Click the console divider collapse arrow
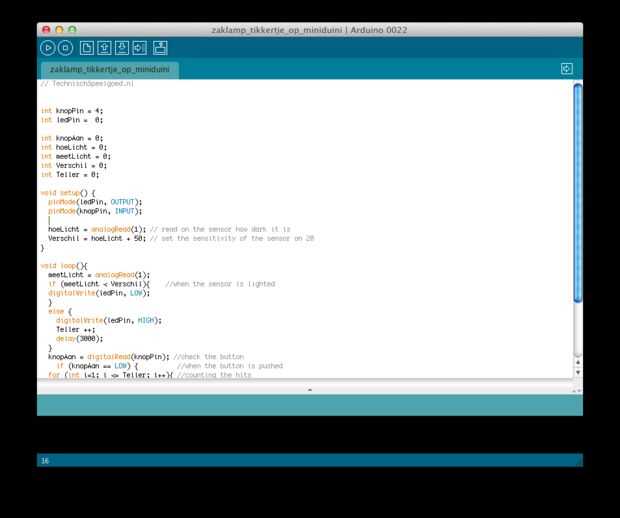Viewport: 620px width, 518px height. 310,390
